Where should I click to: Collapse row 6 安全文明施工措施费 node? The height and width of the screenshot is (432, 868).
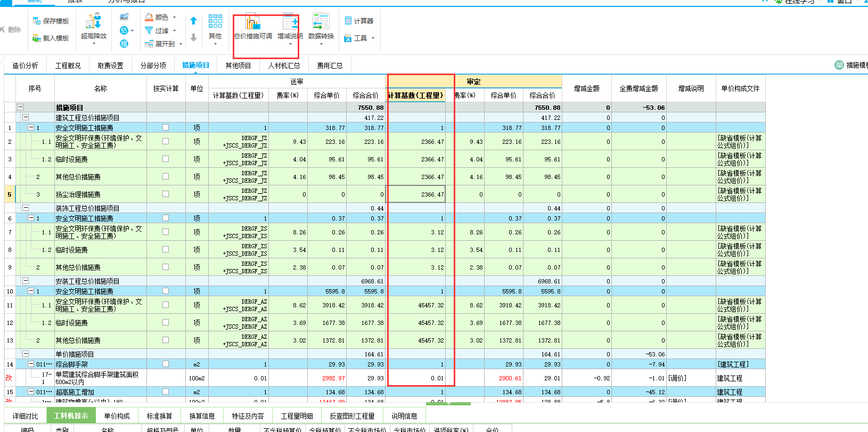coord(31,218)
